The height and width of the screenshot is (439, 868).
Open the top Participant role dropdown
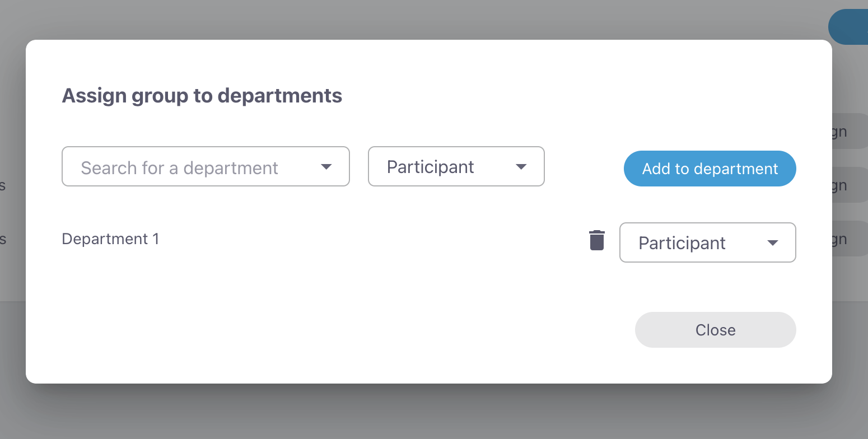coord(456,167)
